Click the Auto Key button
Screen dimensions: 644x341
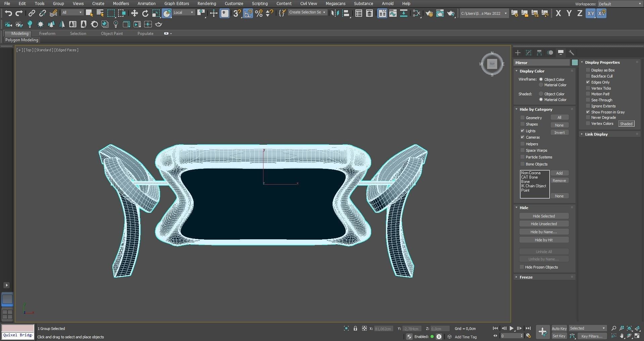[x=559, y=329]
